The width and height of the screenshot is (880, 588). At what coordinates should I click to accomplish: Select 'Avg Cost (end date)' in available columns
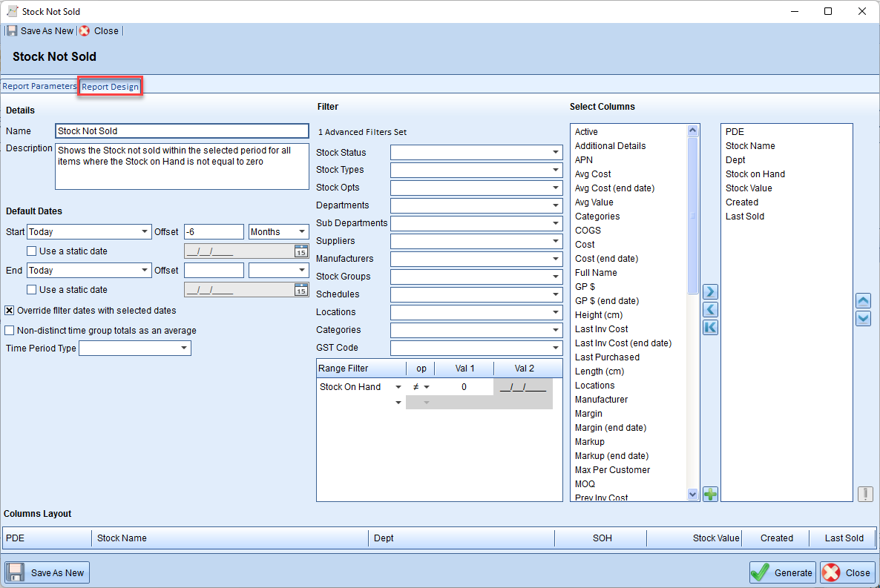[x=614, y=188]
